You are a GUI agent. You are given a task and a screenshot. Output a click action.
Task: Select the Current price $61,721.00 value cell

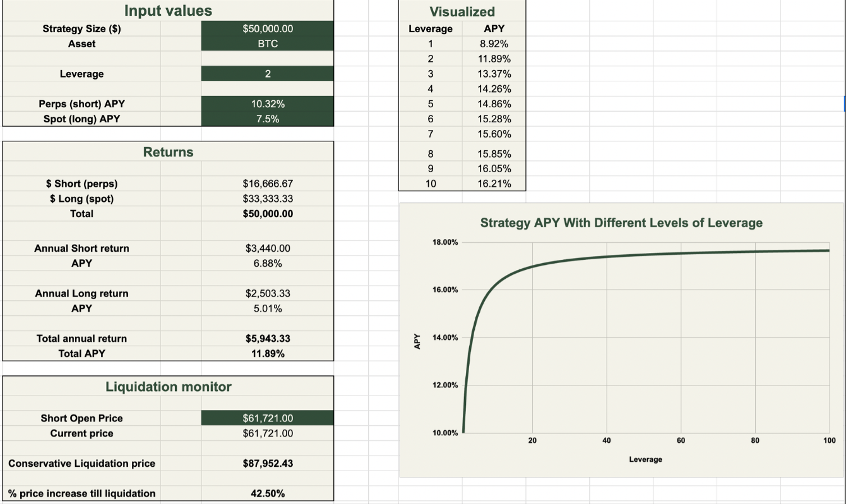click(x=268, y=433)
